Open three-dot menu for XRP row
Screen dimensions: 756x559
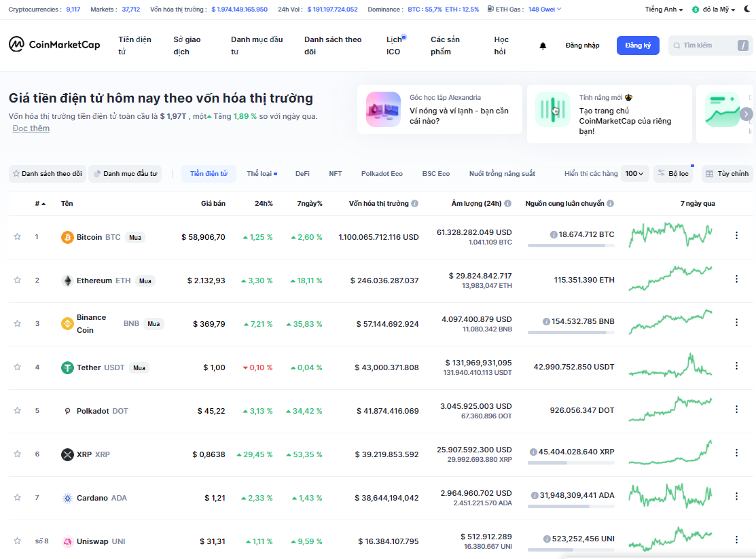pos(736,452)
